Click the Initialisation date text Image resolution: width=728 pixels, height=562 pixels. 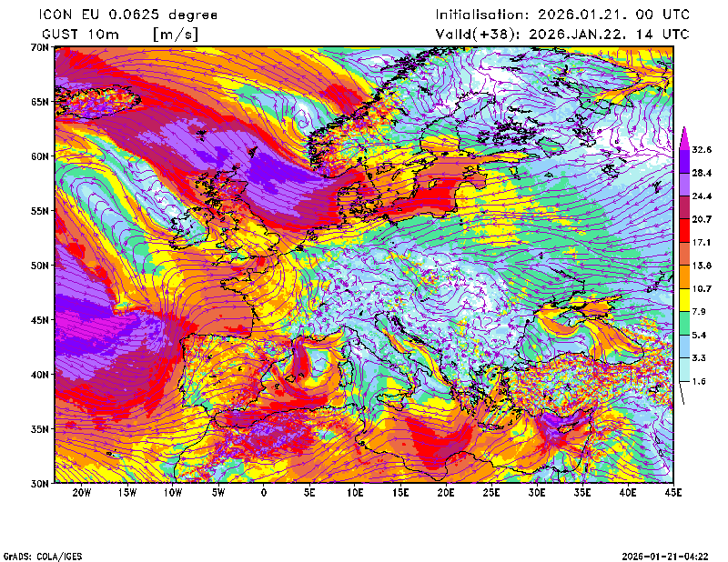coord(562,15)
